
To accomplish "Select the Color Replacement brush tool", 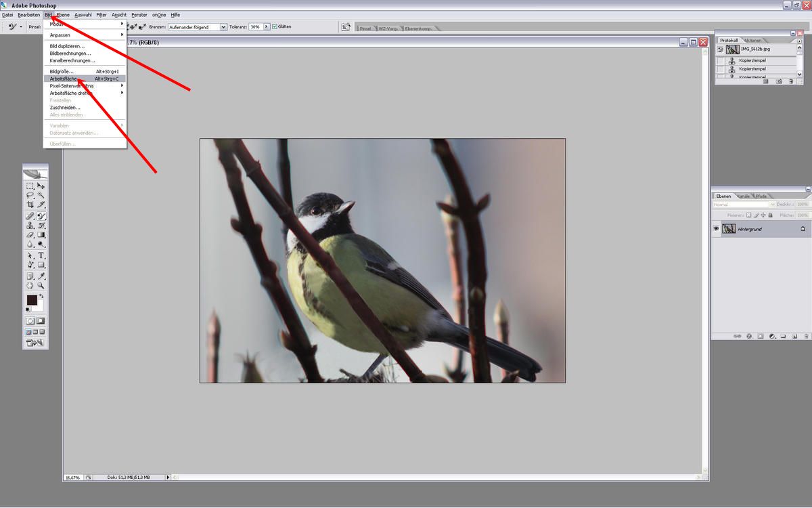I will (41, 216).
